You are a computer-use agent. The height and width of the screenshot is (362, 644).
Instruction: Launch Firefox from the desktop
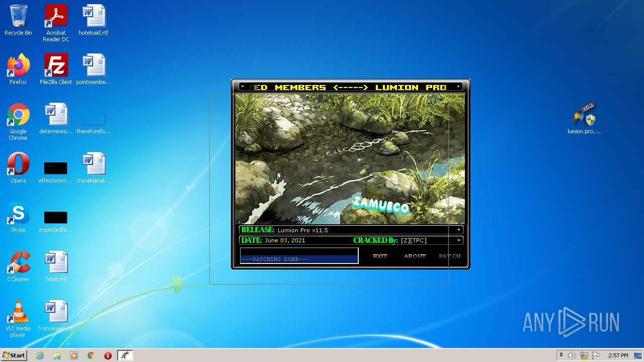coord(18,69)
